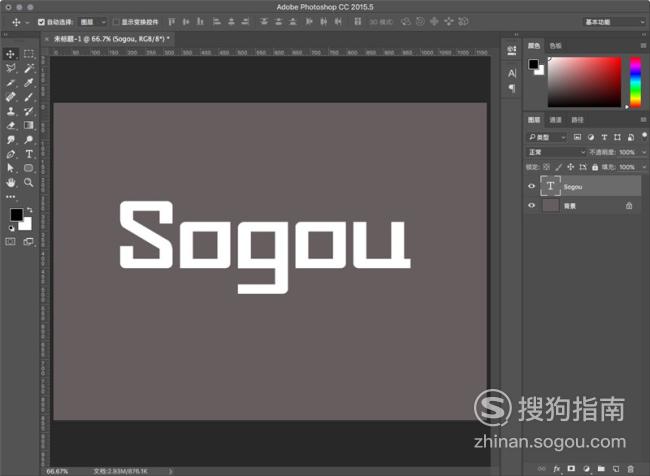Toggle smart object filter icon
The height and width of the screenshot is (476, 650).
click(631, 137)
